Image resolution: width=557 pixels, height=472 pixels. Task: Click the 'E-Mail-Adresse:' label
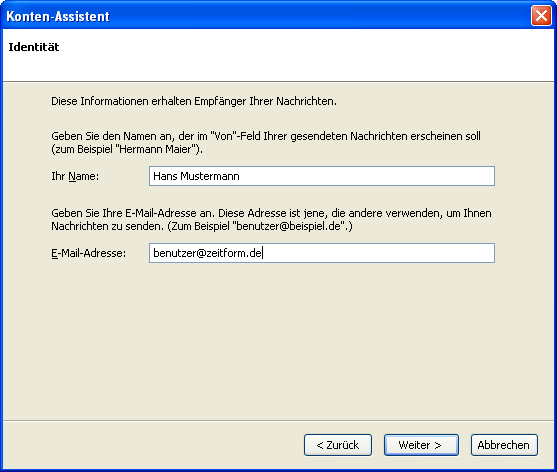(x=88, y=253)
